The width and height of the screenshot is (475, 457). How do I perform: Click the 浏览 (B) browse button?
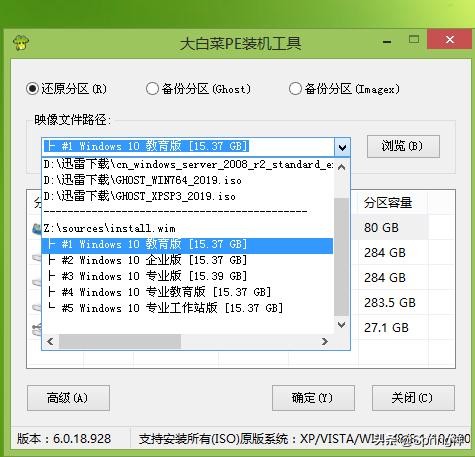[403, 146]
